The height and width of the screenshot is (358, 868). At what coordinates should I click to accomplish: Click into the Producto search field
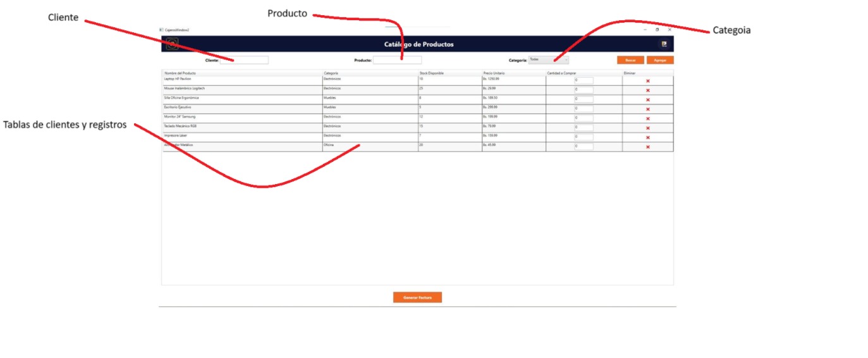tap(397, 61)
